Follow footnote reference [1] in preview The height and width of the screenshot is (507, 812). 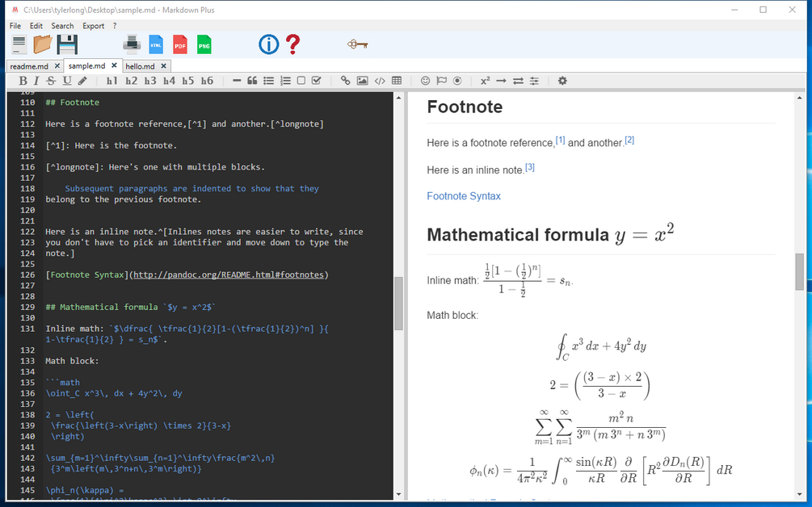pyautogui.click(x=560, y=140)
